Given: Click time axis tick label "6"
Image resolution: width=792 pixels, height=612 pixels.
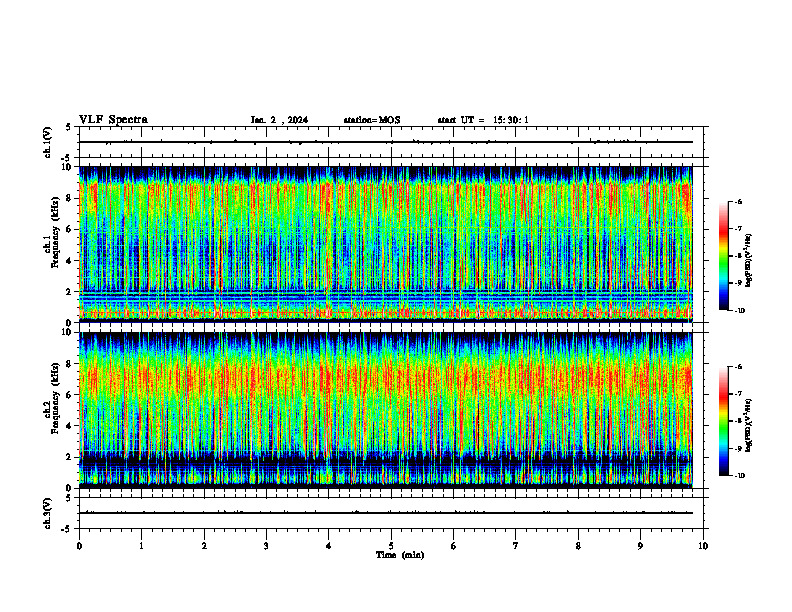Looking at the screenshot, I should [453, 546].
